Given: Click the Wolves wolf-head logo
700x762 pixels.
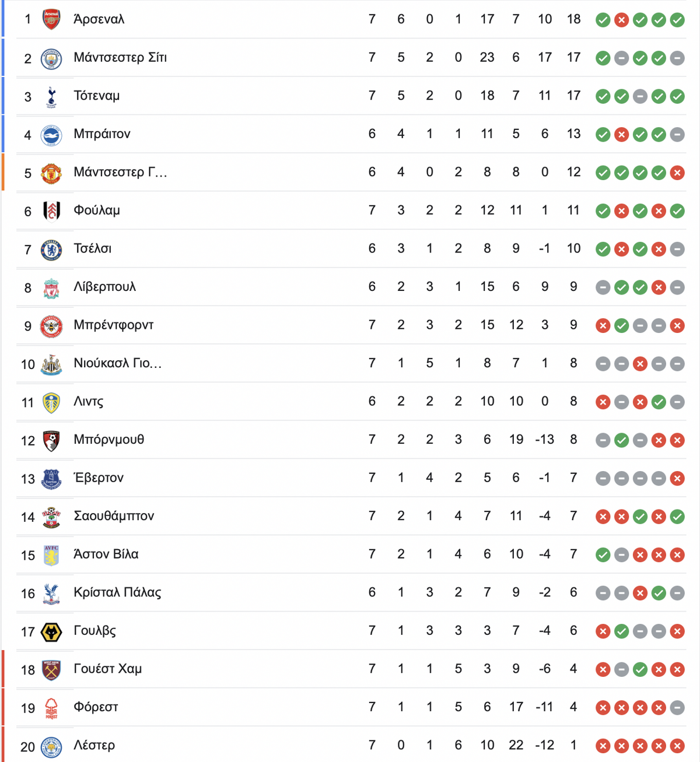Looking at the screenshot, I should 51,632.
